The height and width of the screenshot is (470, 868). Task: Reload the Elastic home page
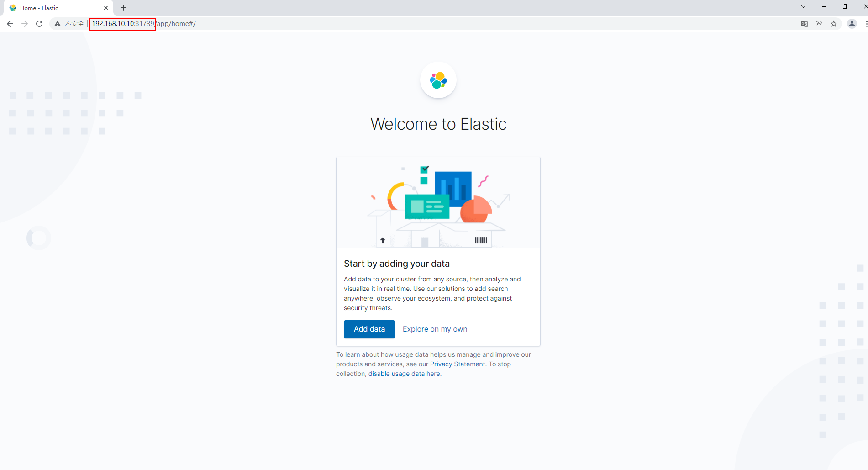click(x=39, y=24)
